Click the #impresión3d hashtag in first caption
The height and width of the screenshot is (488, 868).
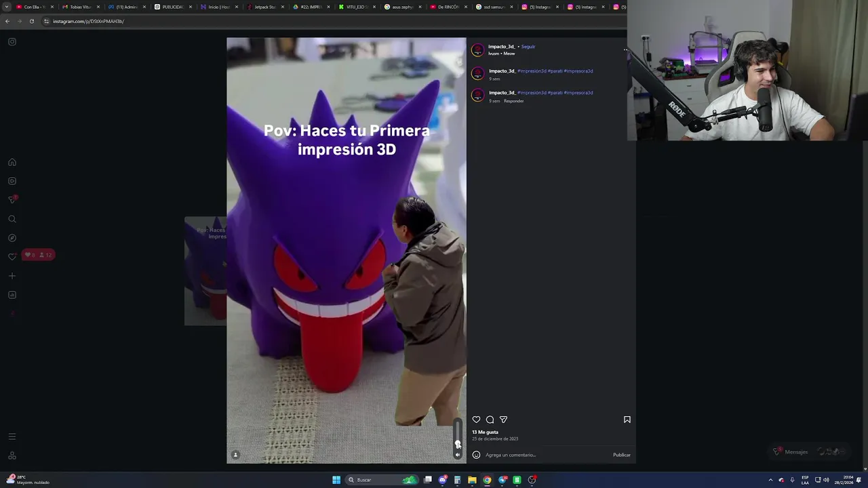[532, 71]
